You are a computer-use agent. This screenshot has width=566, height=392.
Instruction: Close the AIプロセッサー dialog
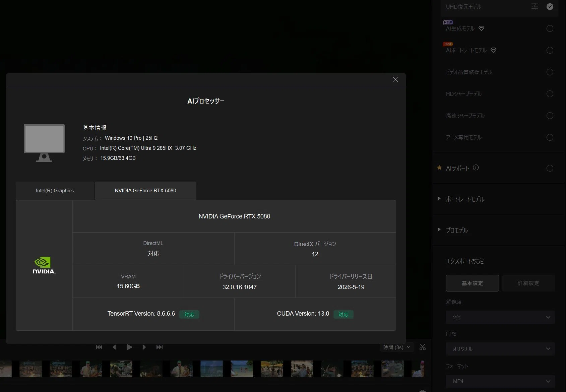[x=395, y=79]
